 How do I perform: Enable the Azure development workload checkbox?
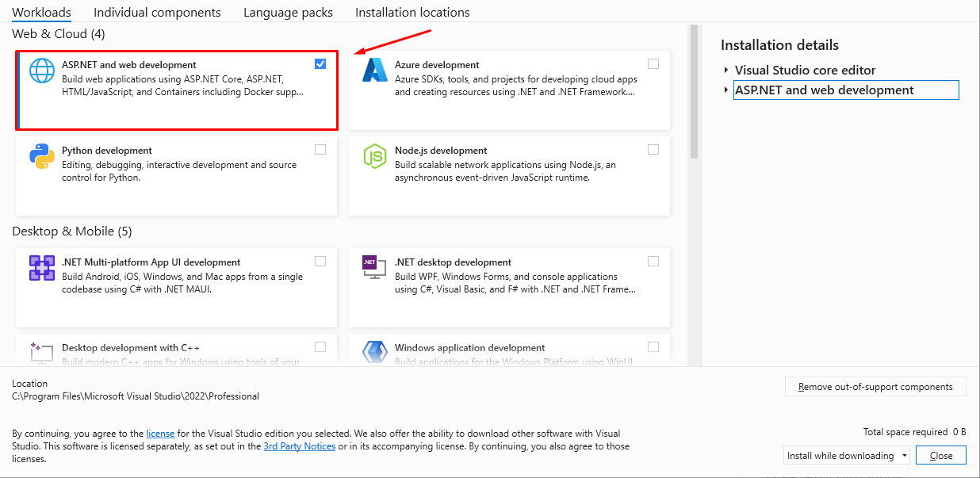click(x=653, y=64)
